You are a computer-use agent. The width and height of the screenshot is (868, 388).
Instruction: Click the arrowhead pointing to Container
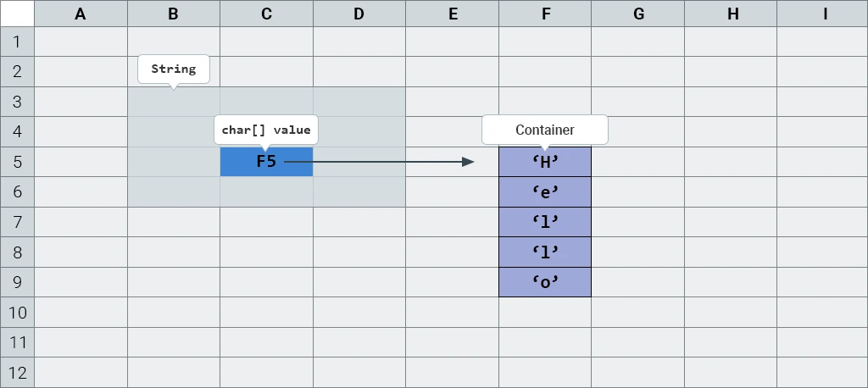pos(468,161)
